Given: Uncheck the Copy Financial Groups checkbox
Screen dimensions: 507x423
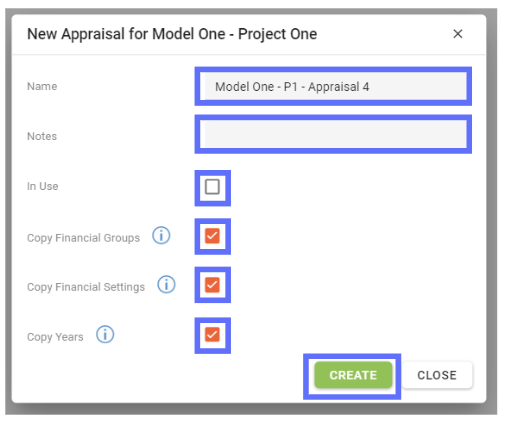Looking at the screenshot, I should (x=212, y=236).
